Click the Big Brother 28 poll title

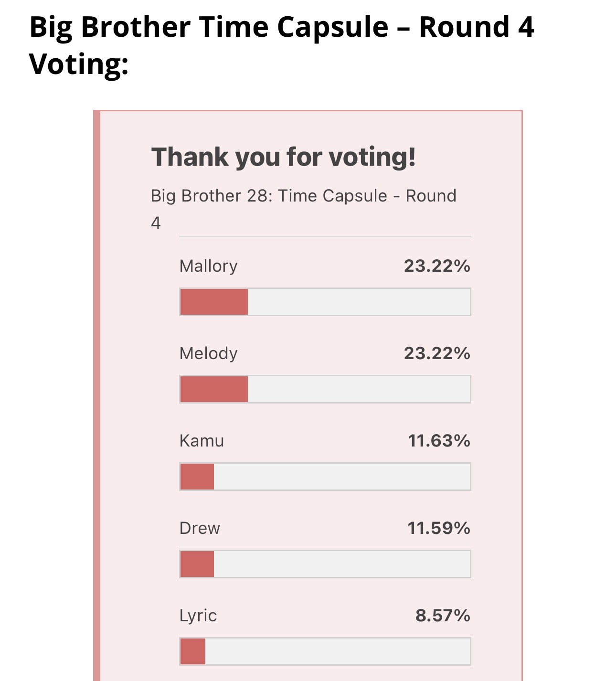(x=304, y=209)
